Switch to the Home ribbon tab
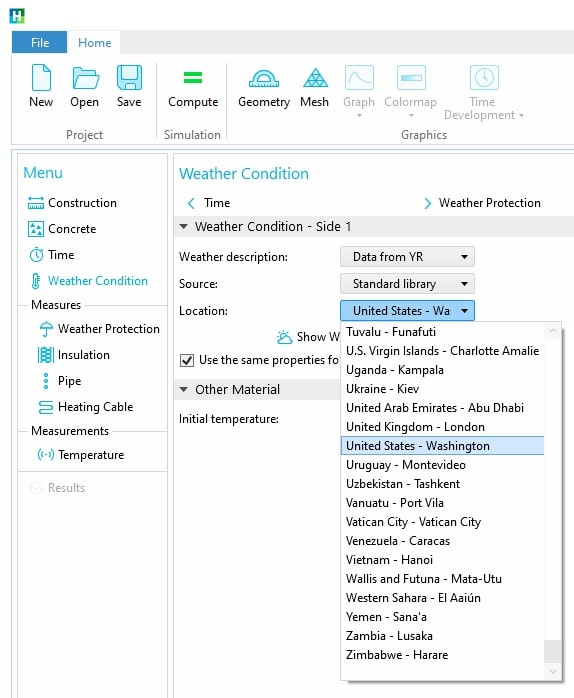The image size is (574, 698). [94, 42]
